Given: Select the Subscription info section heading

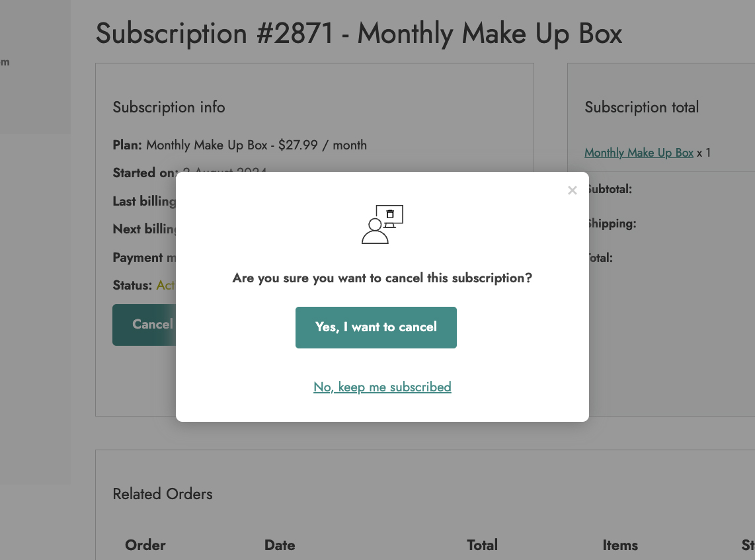Looking at the screenshot, I should coord(169,107).
